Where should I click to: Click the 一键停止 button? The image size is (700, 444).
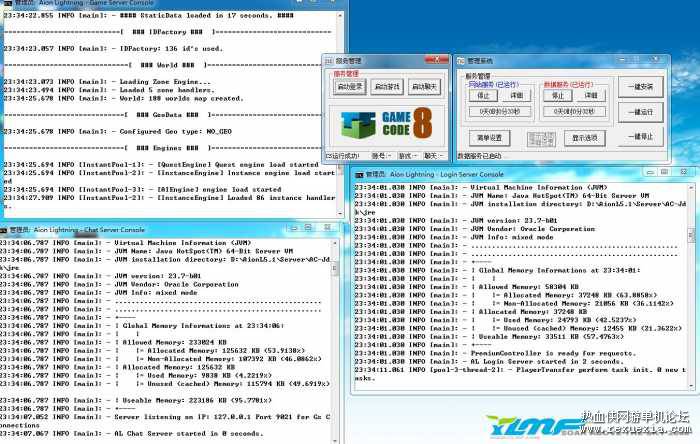[x=641, y=137]
